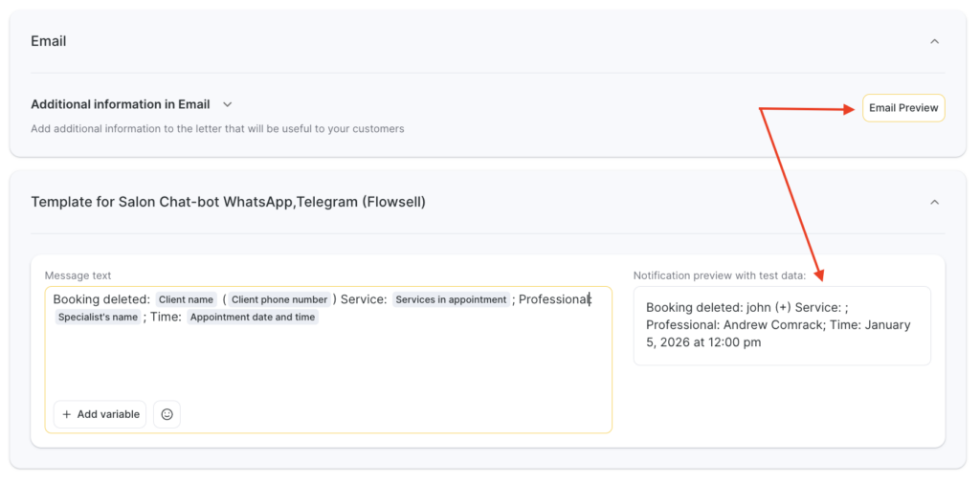Select the Appointment date and time chip
The height and width of the screenshot is (484, 980).
(253, 317)
